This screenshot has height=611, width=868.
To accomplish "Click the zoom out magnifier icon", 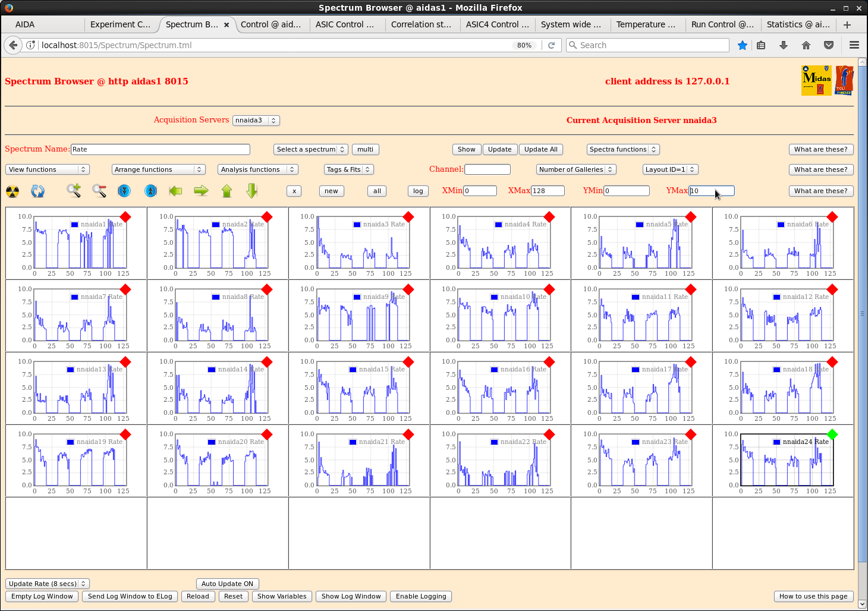I will (x=99, y=191).
